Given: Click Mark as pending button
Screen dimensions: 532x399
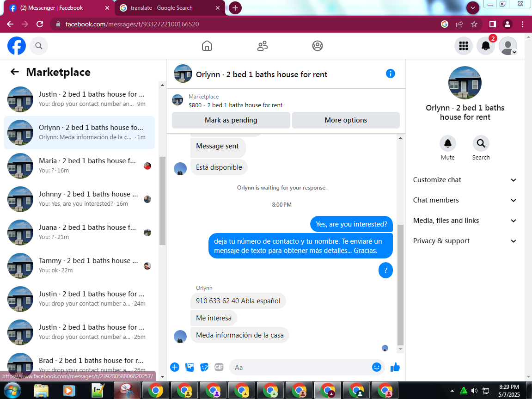Looking at the screenshot, I should [231, 120].
